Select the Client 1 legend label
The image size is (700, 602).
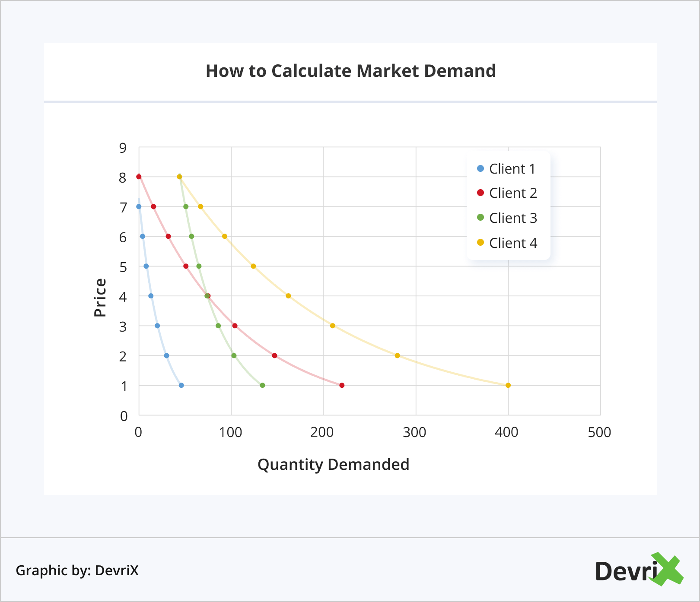512,169
